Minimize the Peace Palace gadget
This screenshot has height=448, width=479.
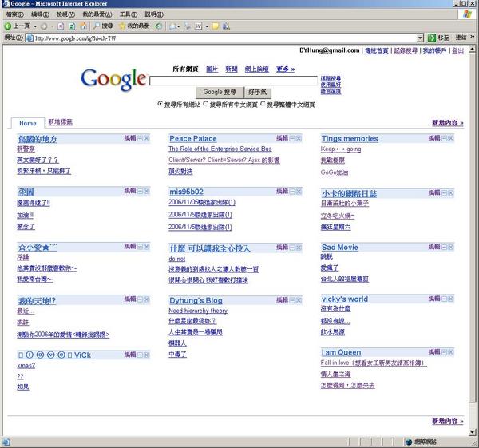pyautogui.click(x=292, y=138)
